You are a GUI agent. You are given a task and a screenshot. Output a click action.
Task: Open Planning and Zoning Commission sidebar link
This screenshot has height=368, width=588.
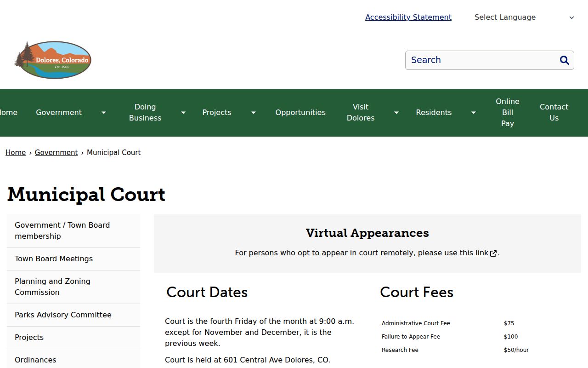tap(73, 287)
